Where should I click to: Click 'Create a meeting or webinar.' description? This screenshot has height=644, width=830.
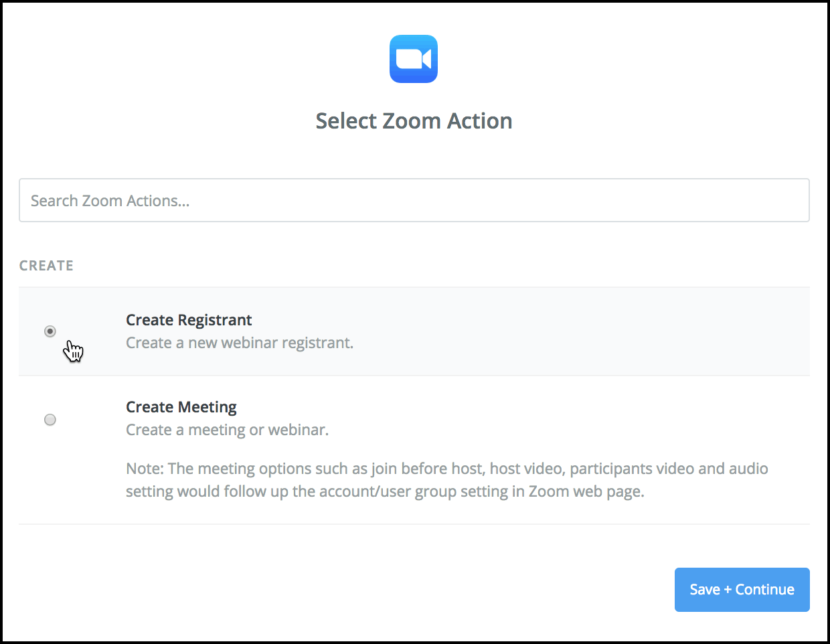point(228,430)
